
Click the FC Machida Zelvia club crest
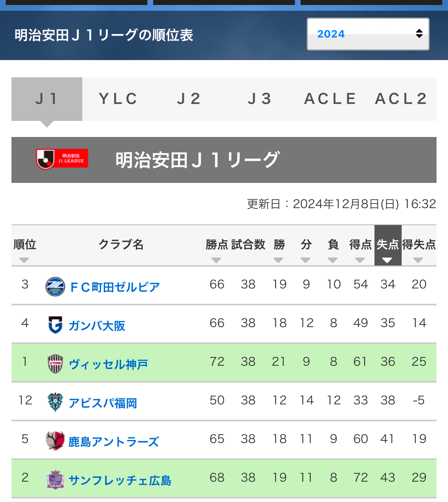[x=55, y=287]
